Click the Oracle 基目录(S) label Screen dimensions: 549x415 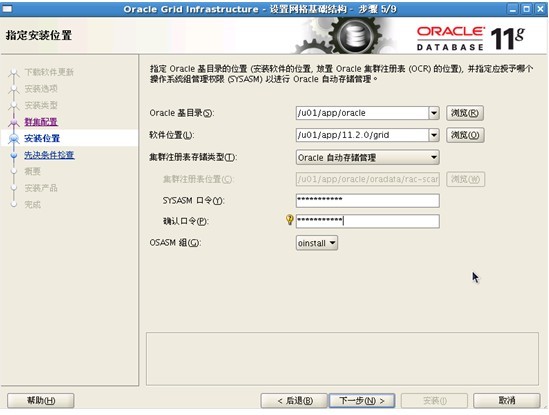point(182,113)
